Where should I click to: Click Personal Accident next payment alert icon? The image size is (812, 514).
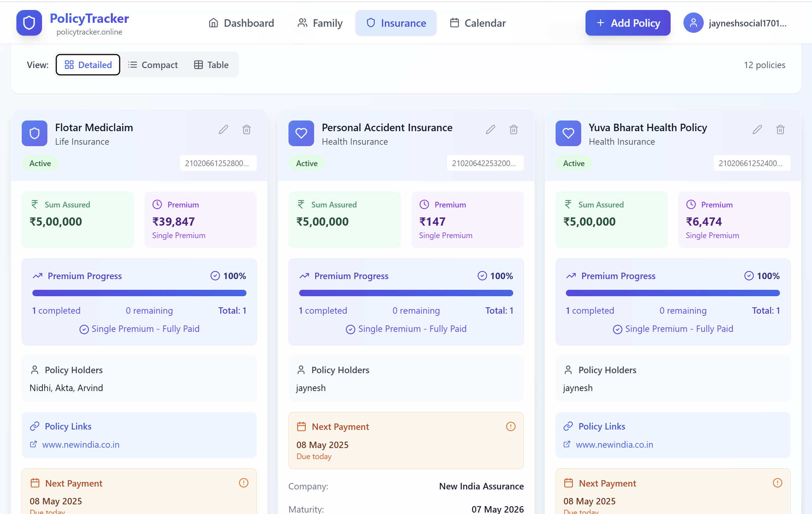pyautogui.click(x=510, y=426)
